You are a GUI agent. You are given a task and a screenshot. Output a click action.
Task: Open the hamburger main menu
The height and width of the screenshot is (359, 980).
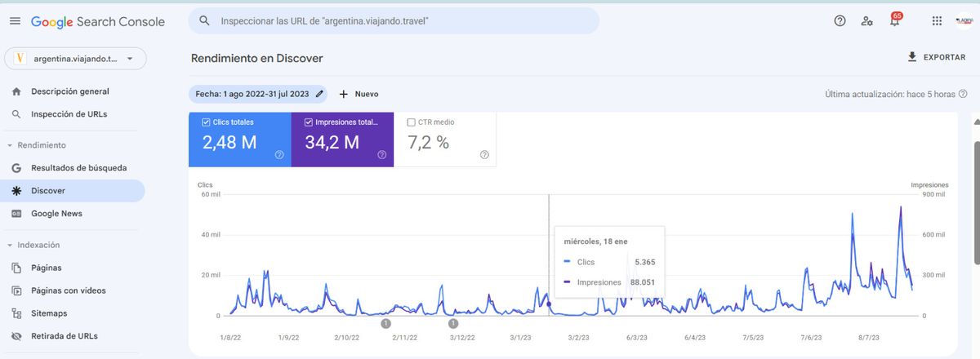pos(15,21)
